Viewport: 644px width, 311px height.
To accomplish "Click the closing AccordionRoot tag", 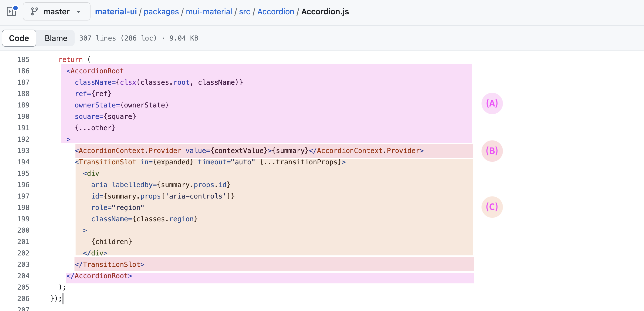I will tap(99, 276).
